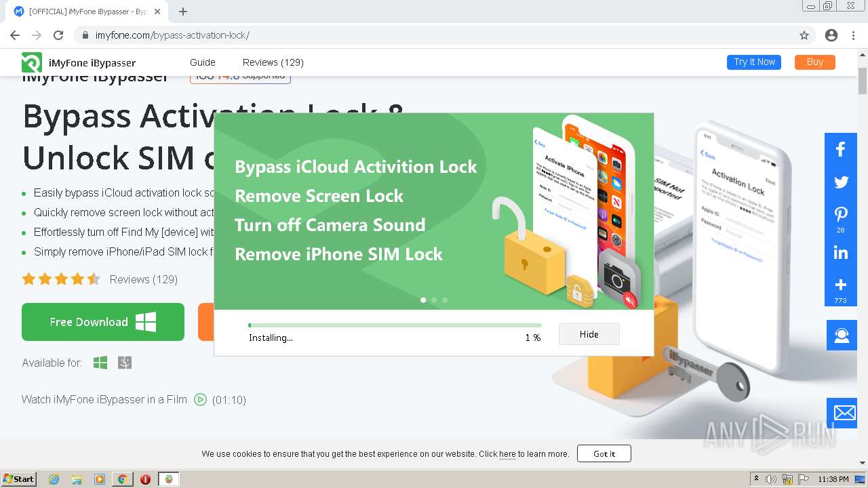
Task: Open the Chrome three-dot menu
Action: tap(853, 35)
